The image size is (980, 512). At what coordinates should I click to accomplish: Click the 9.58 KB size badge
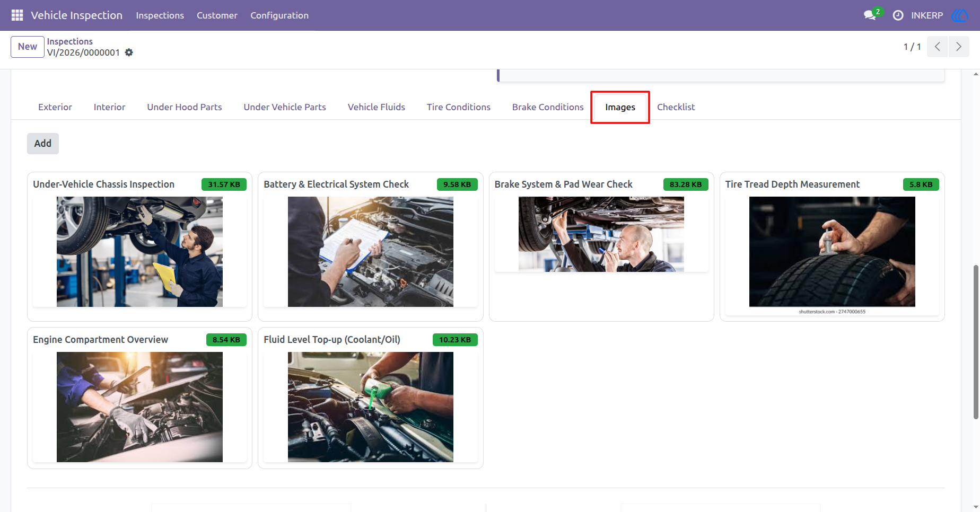457,184
